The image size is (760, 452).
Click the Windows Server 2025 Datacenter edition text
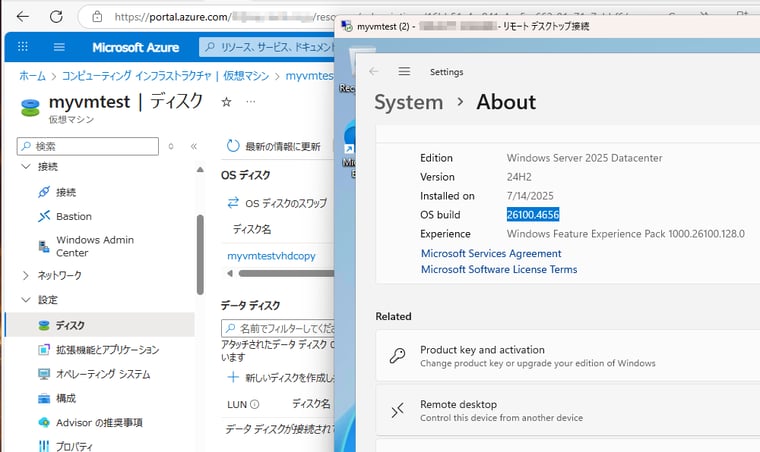pyautogui.click(x=584, y=158)
